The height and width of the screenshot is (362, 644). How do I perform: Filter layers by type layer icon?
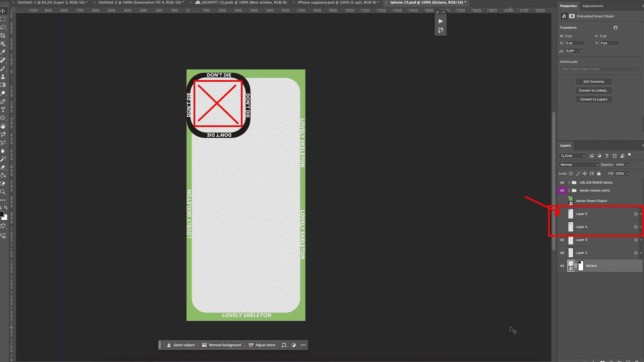coord(607,156)
